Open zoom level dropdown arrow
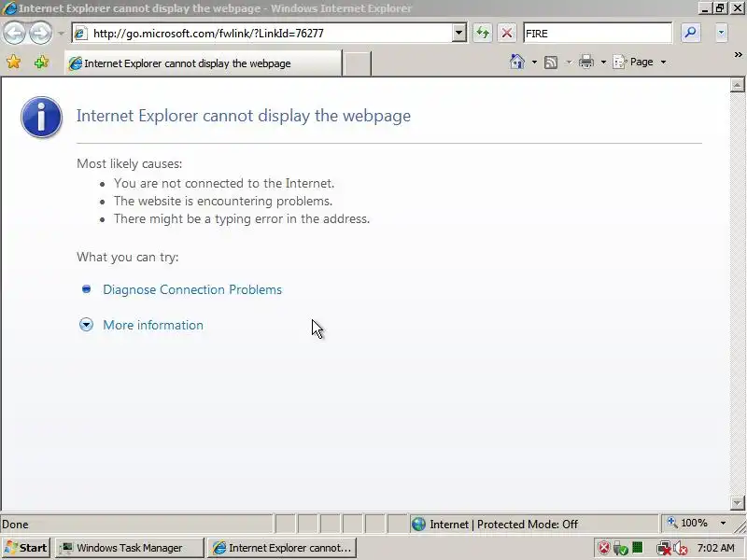Screen dimensions: 747x560 (x=723, y=524)
